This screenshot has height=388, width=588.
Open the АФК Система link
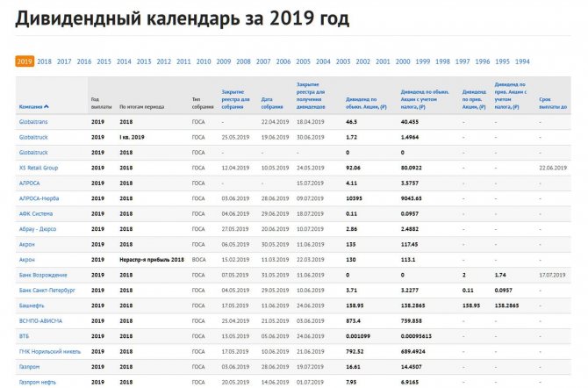coord(36,214)
